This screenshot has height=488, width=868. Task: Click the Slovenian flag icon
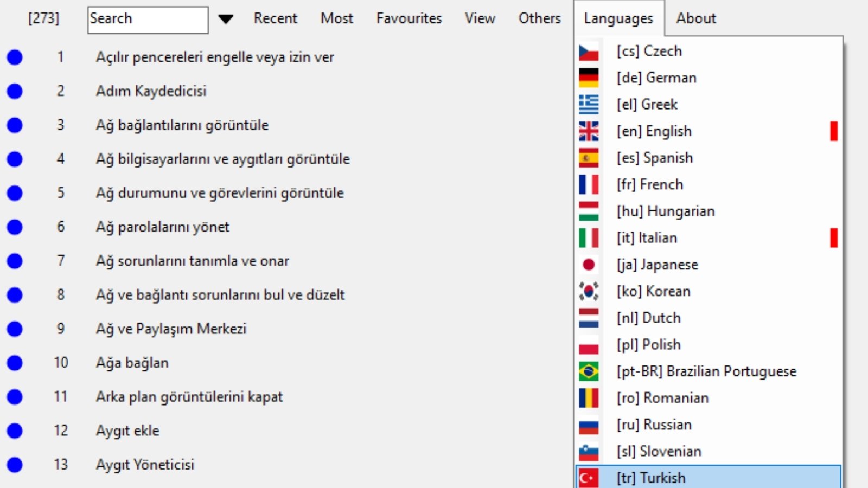click(x=589, y=451)
